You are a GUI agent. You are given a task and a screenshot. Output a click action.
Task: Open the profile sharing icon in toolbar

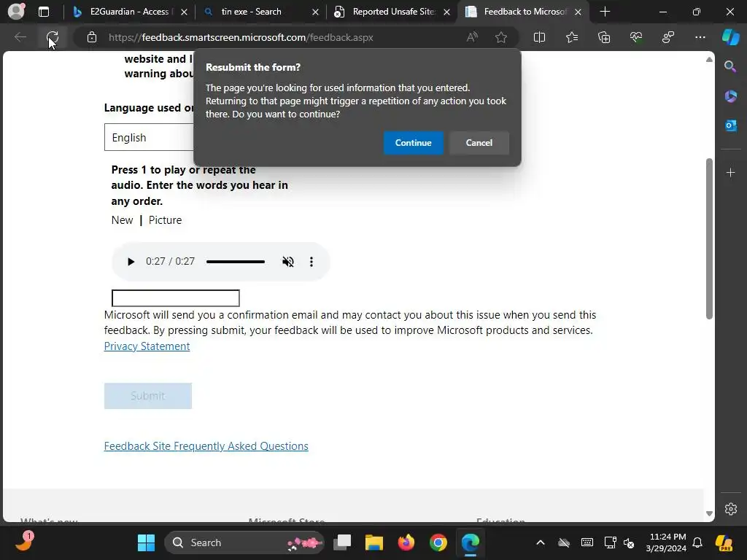668,37
